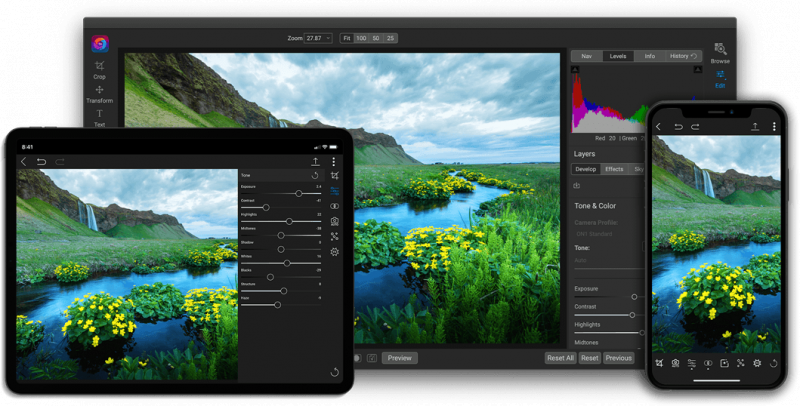Select the Crop tool in the desktop window
Screen dimensions: 800x406
(99, 70)
